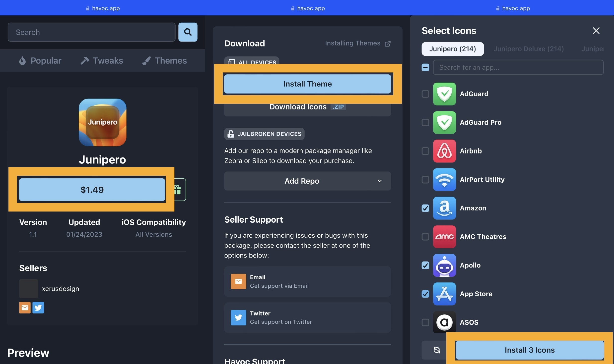Check the AirPort Utility checkbox
The height and width of the screenshot is (364, 614).
pyautogui.click(x=425, y=179)
